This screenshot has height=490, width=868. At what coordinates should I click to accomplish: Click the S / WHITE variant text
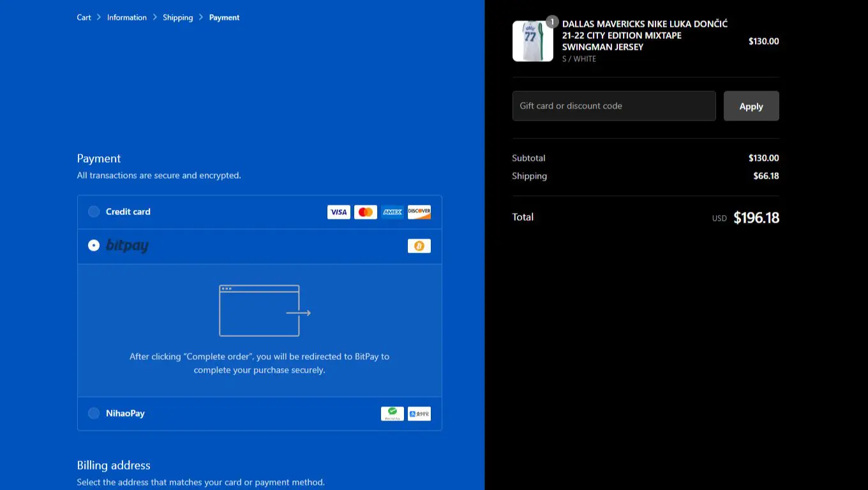(580, 59)
